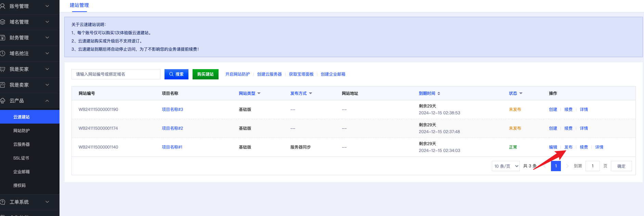Open the 10 条/页 page size dropdown
This screenshot has height=216, width=644.
point(506,166)
